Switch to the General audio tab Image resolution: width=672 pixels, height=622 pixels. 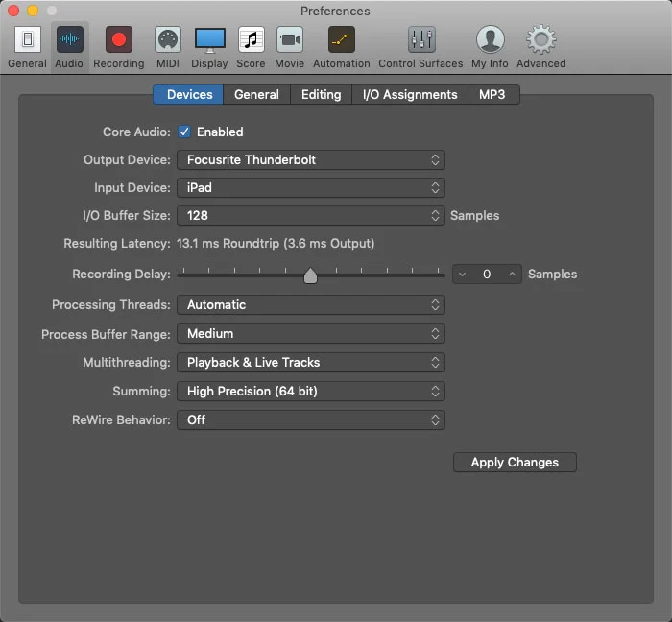tap(256, 94)
